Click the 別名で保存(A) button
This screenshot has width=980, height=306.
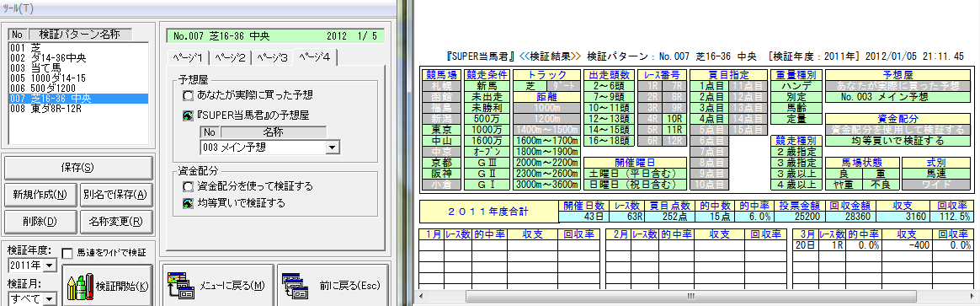115,194
